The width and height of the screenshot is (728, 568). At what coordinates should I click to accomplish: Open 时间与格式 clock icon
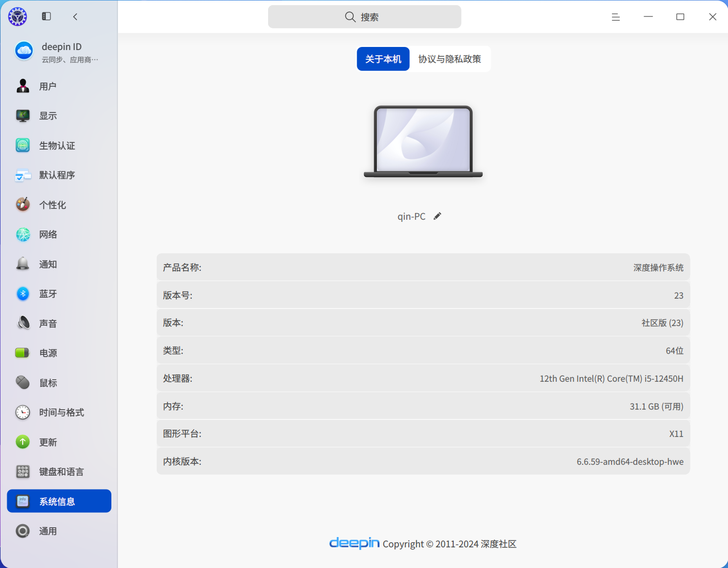pos(23,412)
